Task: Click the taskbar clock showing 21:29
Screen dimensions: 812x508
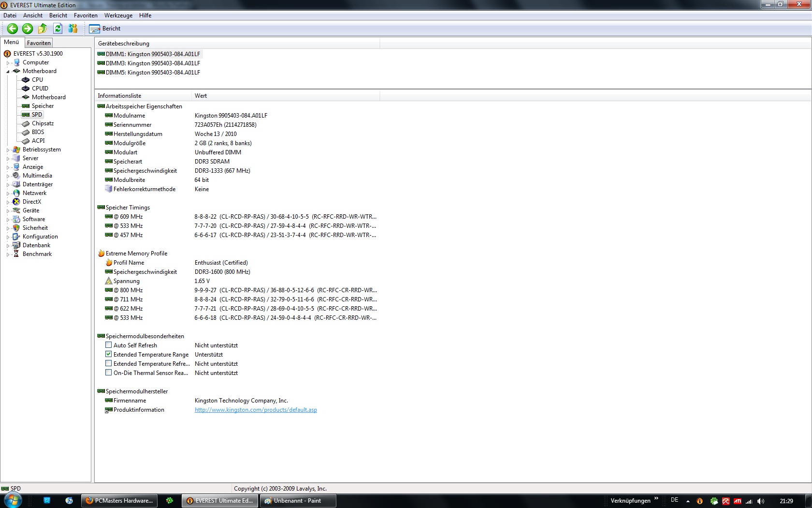Action: coord(786,501)
